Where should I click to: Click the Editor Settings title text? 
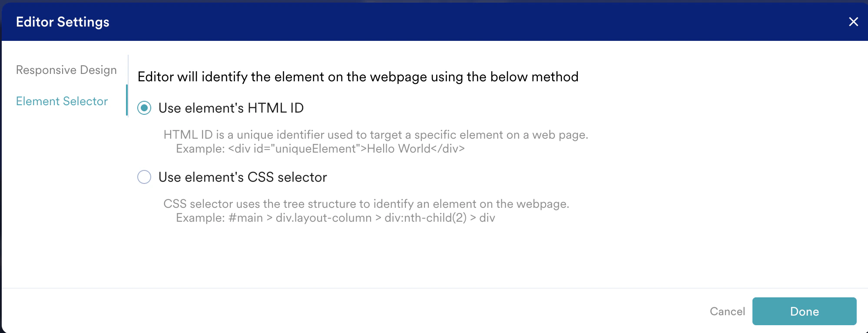[63, 22]
